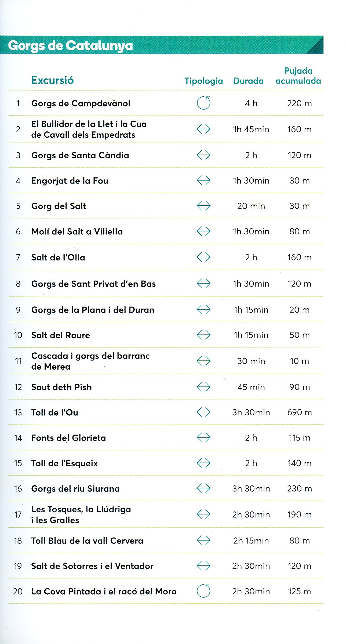
Task: Select the Excursió column header
Action: (x=52, y=80)
